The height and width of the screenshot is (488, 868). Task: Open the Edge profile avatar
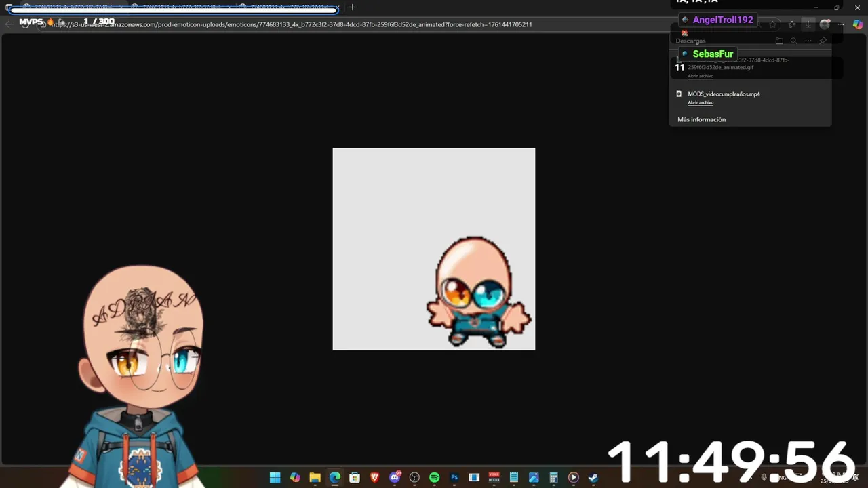click(825, 24)
